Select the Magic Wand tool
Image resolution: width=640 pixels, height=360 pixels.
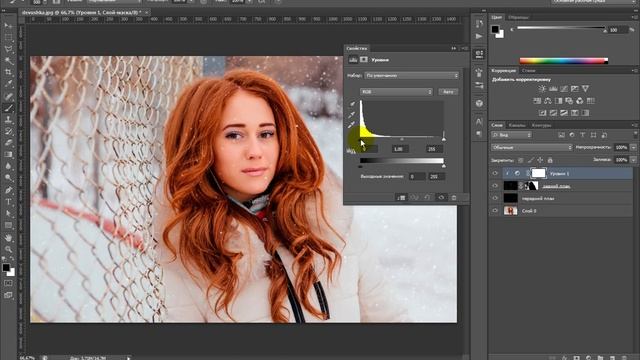point(8,61)
